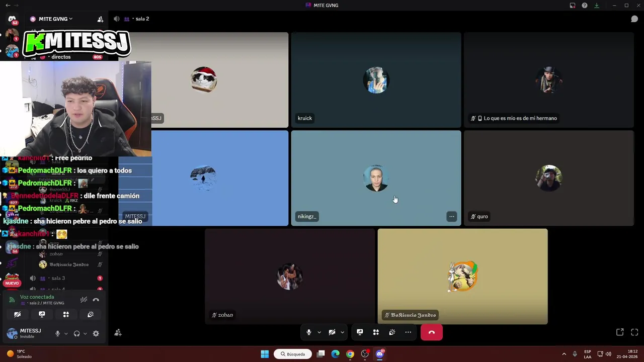Turn on camera from the call control bar
This screenshot has height=362, width=644.
click(x=332, y=332)
